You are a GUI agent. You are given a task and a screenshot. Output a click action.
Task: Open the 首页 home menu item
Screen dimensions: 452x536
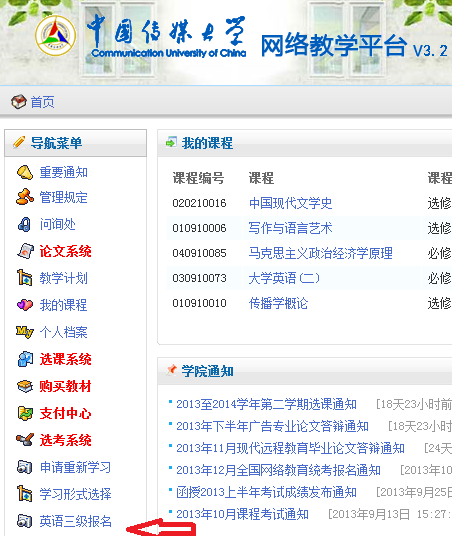click(42, 102)
